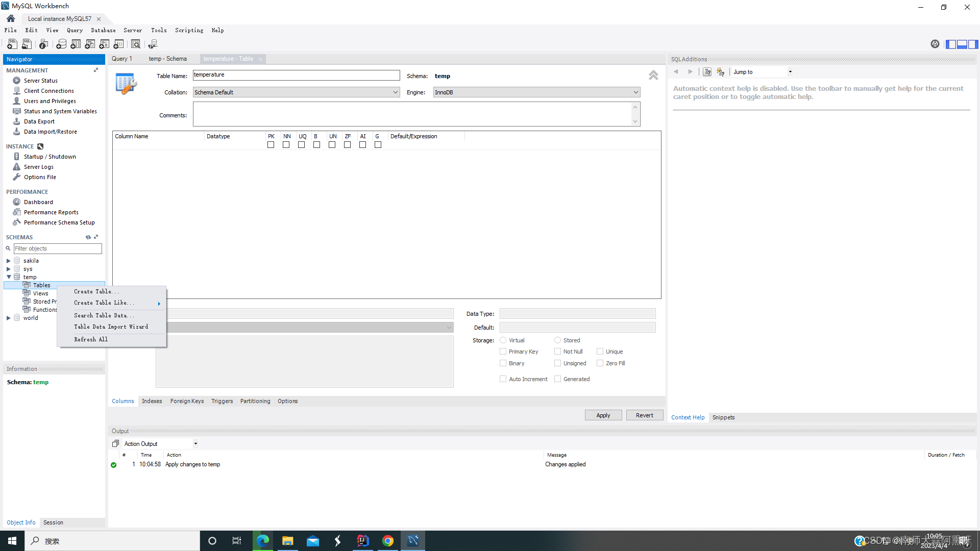Create a new SQL tab for executing queries

click(x=11, y=44)
